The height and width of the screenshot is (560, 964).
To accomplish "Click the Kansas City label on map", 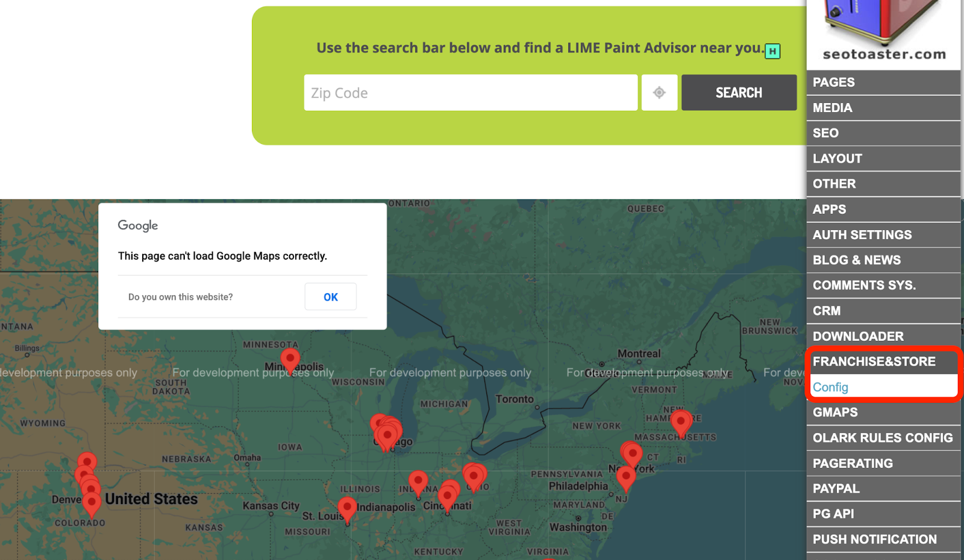I will (x=271, y=506).
